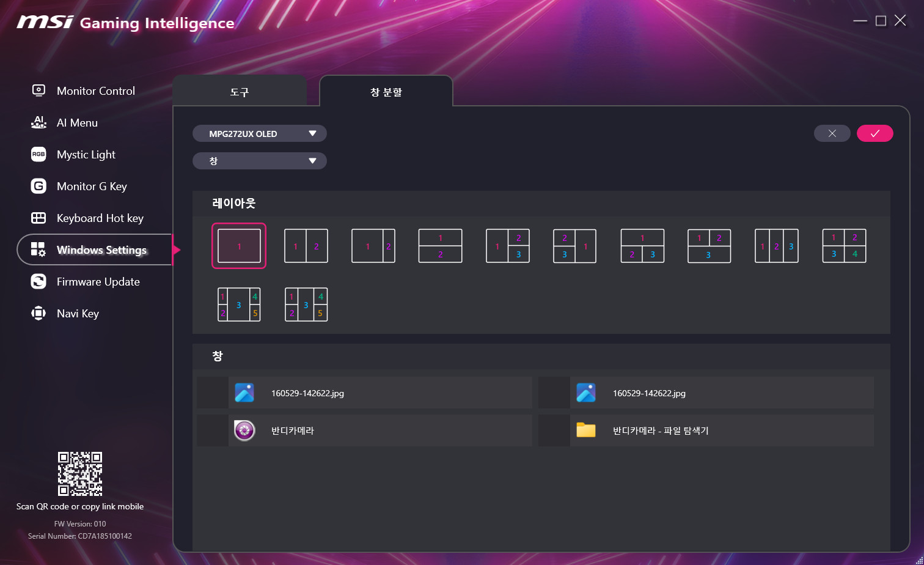The width and height of the screenshot is (924, 565).
Task: Pick the two stacked horizontal rows layout
Action: (x=440, y=246)
